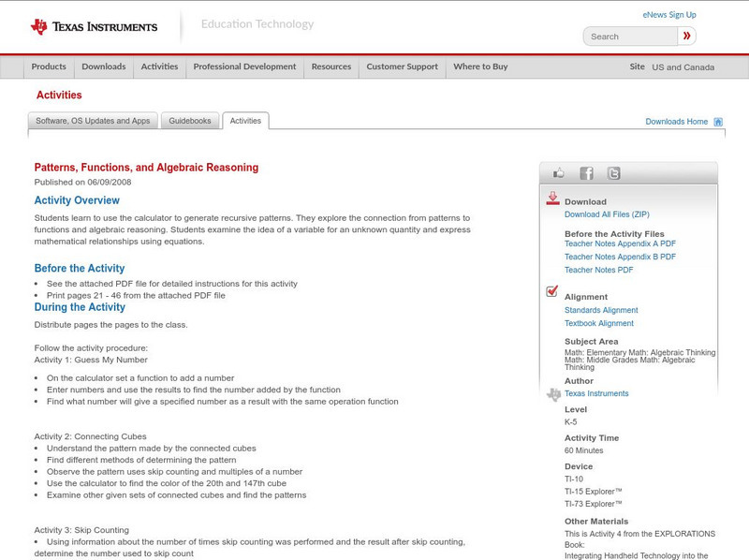Screen dimensions: 749x560
Task: Click the Published on 06/09/2008 text
Action: [82, 182]
